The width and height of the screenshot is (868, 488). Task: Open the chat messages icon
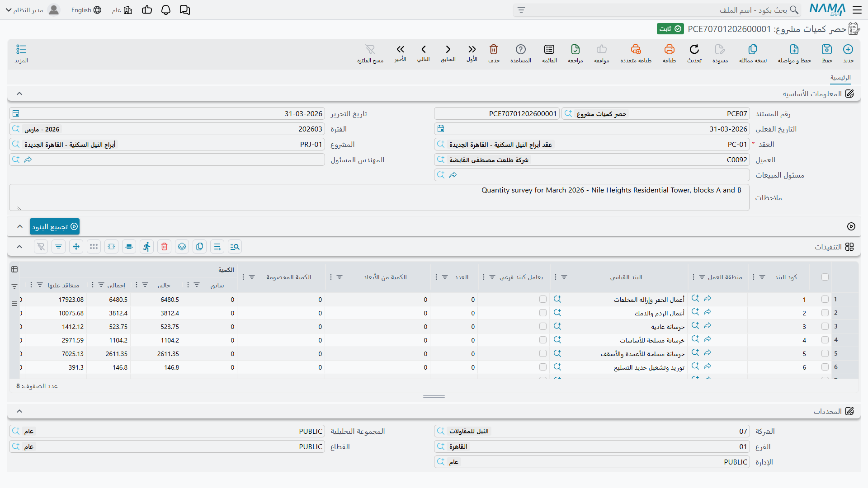(x=185, y=10)
